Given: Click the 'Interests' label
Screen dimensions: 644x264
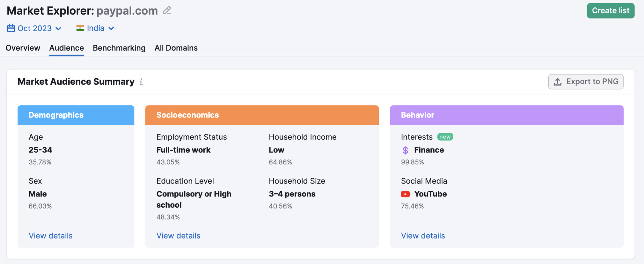Looking at the screenshot, I should 417,137.
